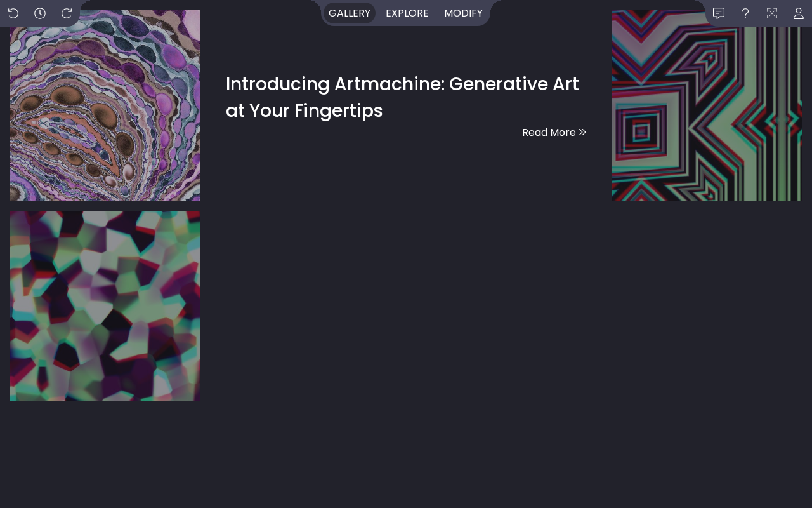Open help via question mark icon
The height and width of the screenshot is (508, 812).
tap(745, 13)
